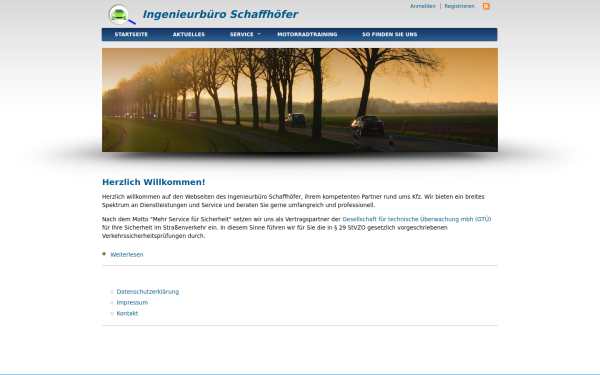Open the Service menu item
This screenshot has width=600, height=375.
pos(241,34)
